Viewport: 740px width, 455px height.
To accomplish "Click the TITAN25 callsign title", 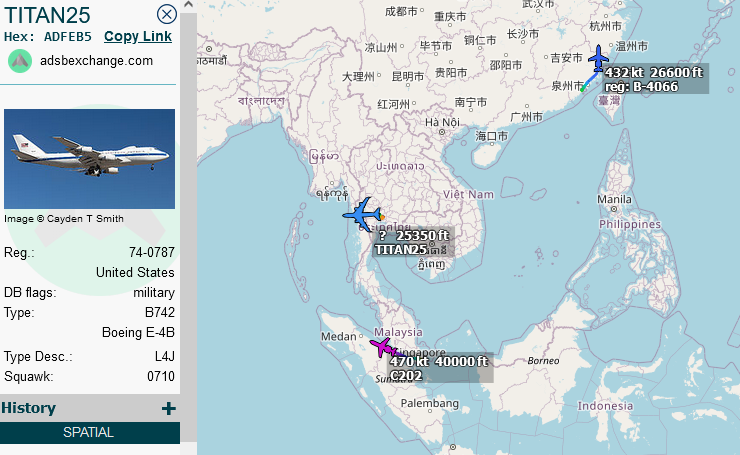I will click(x=47, y=15).
